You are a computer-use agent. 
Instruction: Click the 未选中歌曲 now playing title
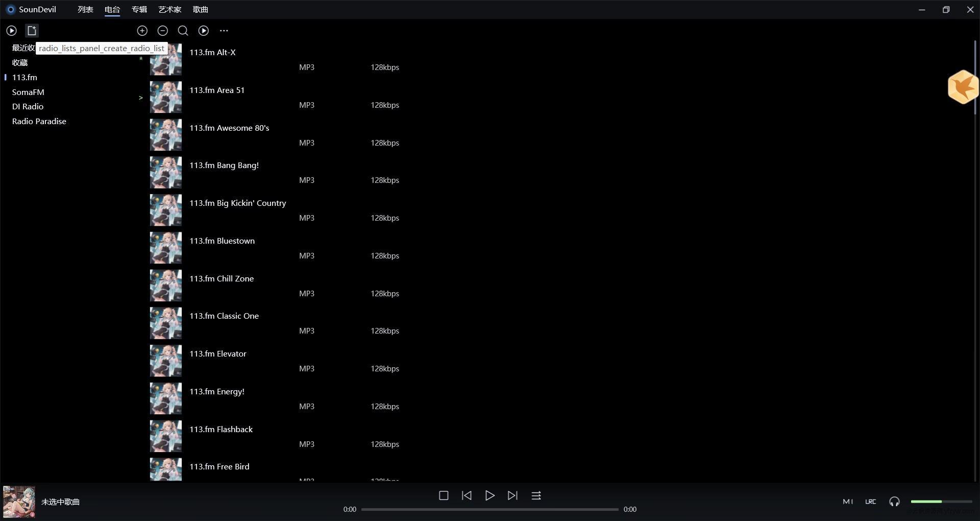click(60, 502)
